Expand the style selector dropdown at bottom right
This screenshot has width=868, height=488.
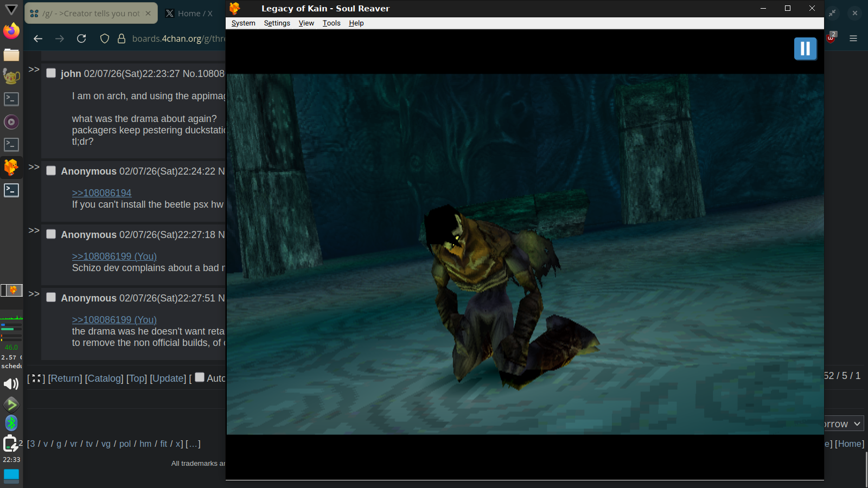pos(844,423)
